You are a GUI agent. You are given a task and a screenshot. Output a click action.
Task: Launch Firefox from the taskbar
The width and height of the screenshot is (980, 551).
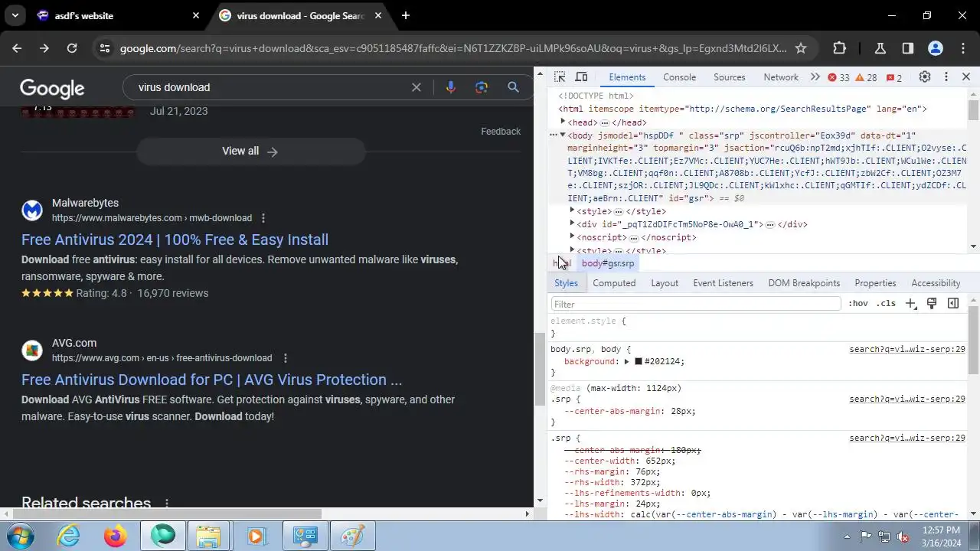pos(116,536)
